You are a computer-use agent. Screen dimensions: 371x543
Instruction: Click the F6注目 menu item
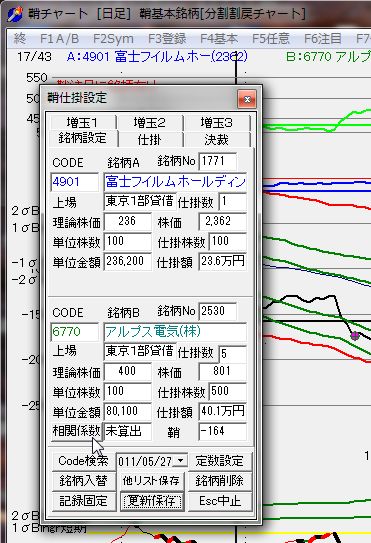323,38
